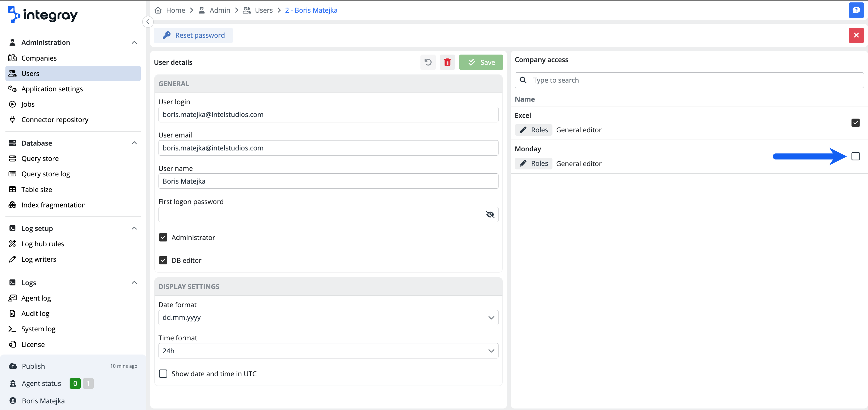The width and height of the screenshot is (868, 410).
Task: Click the red delete user trash icon
Action: (447, 62)
